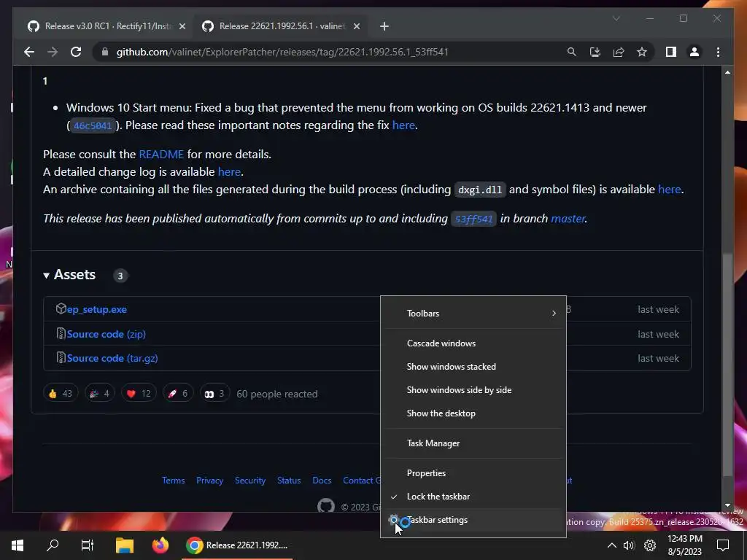Click the share page icon
The width and height of the screenshot is (747, 560).
pos(619,52)
